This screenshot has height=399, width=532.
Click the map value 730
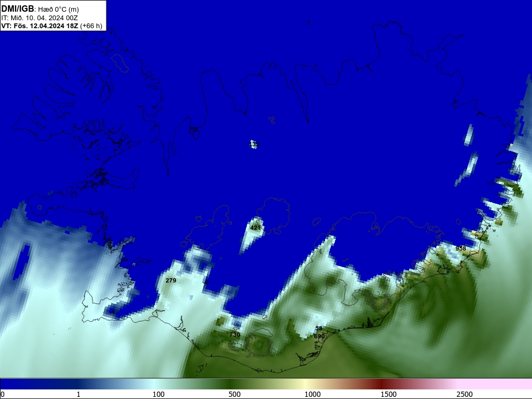[235, 335]
